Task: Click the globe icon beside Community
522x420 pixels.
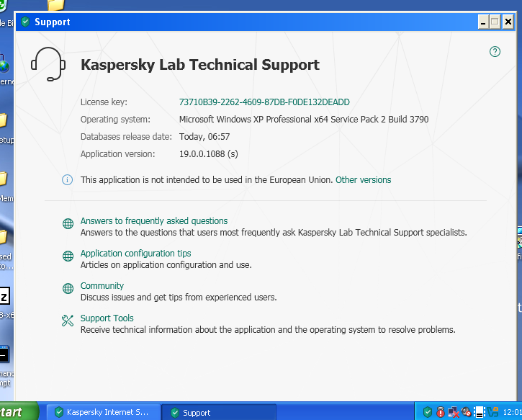Action: (x=68, y=288)
